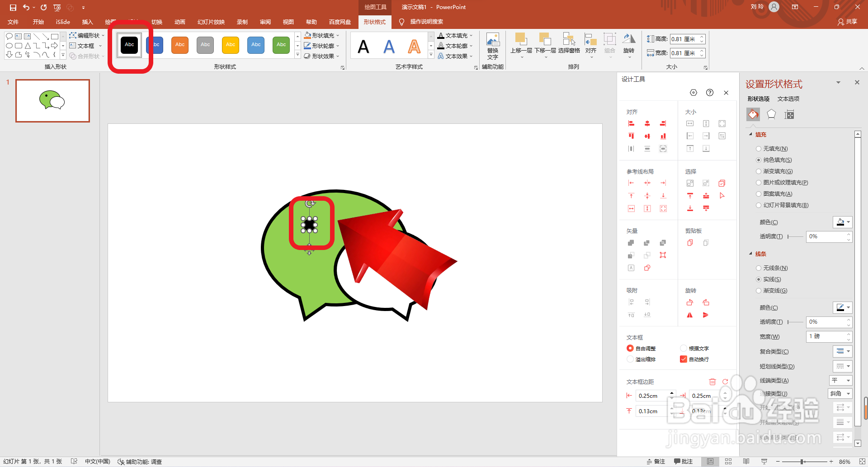Open Fill & Line paint bucket tab
868x467 pixels.
click(753, 114)
